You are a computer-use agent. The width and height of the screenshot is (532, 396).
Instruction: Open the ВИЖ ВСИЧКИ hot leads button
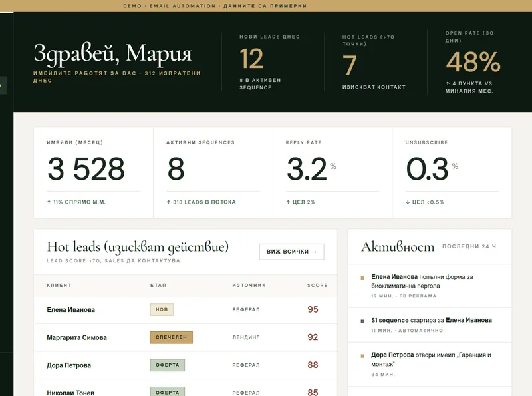click(x=291, y=252)
